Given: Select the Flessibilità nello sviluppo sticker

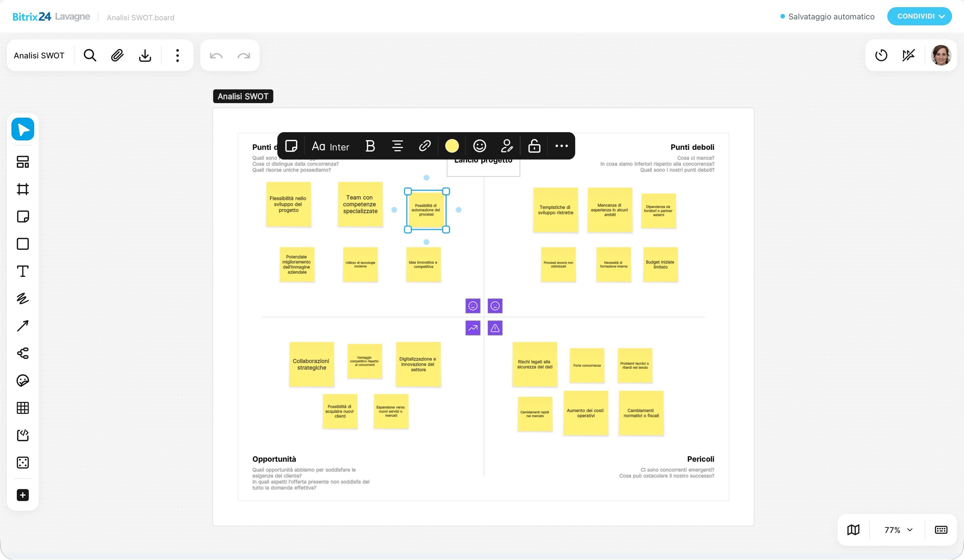Looking at the screenshot, I should (x=288, y=204).
